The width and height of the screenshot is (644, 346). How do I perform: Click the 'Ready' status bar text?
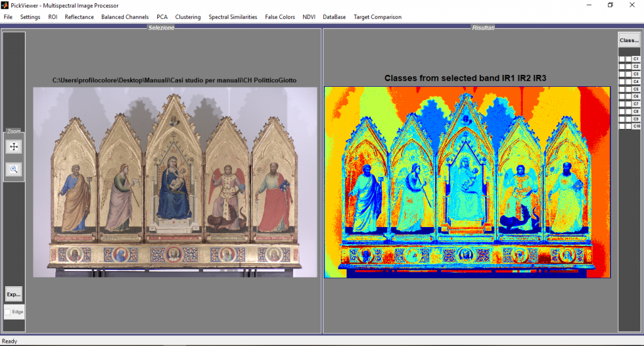9,341
